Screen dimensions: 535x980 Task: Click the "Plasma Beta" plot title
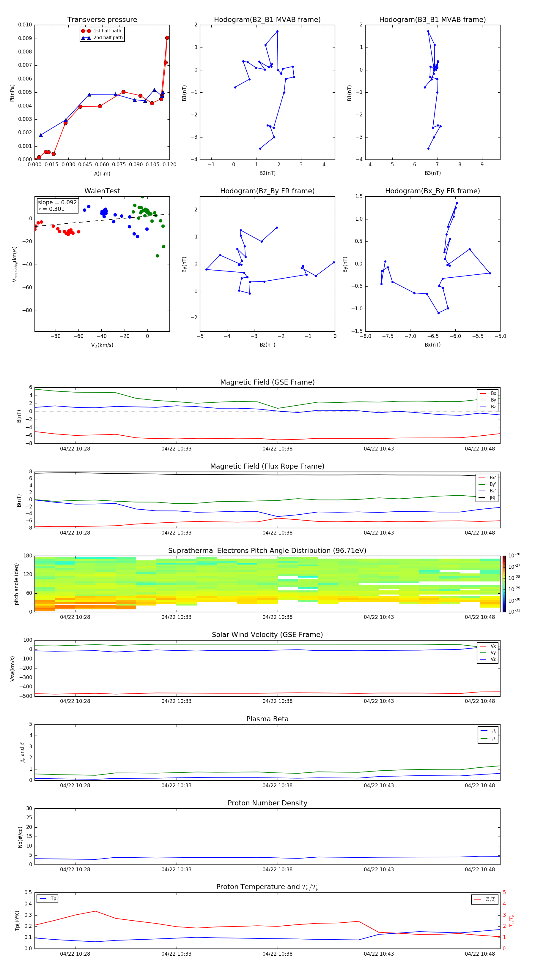[267, 719]
